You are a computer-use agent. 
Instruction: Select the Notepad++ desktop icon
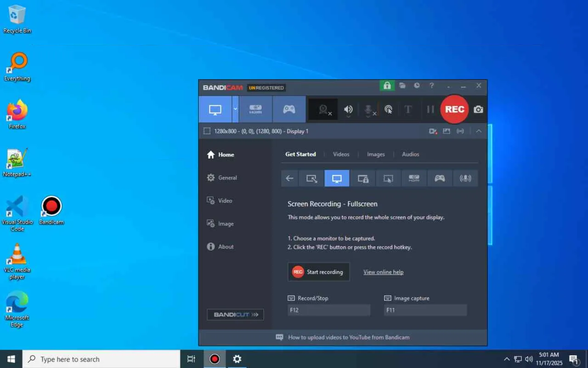[17, 163]
